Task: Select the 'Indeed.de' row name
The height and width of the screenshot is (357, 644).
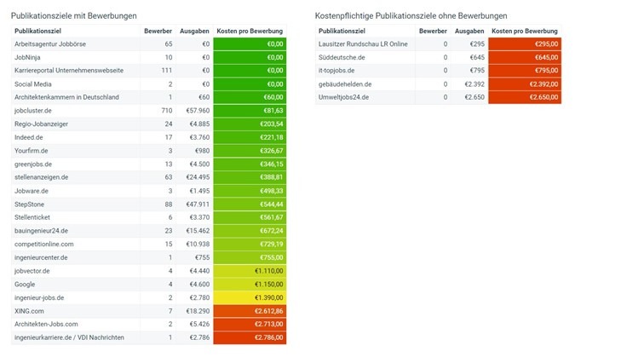Action: [x=28, y=138]
